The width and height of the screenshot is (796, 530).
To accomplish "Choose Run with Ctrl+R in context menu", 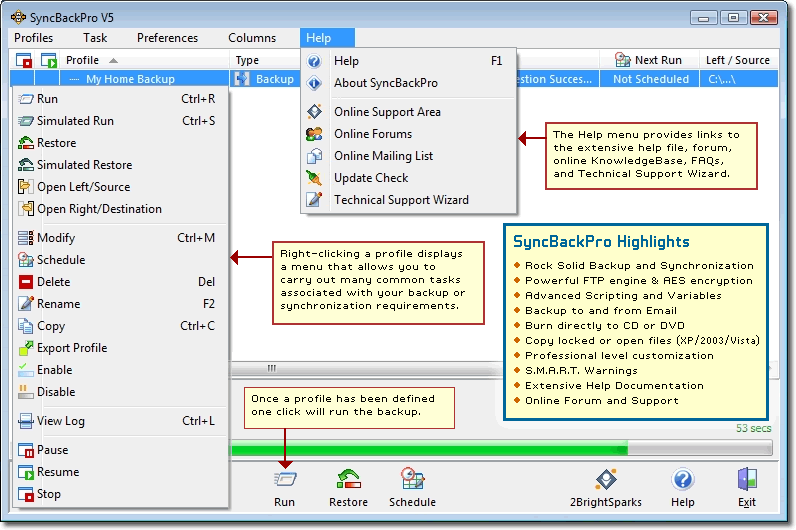I will tap(121, 99).
